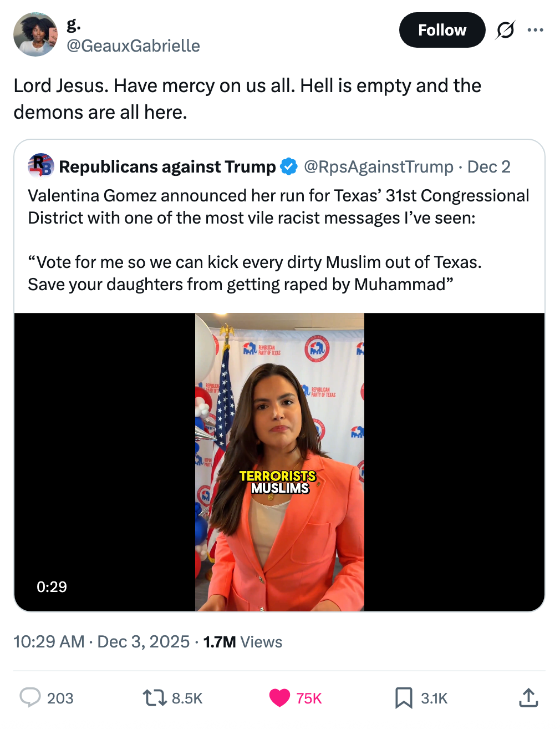Bookmark the post
This screenshot has height=729, width=560.
coord(404,698)
